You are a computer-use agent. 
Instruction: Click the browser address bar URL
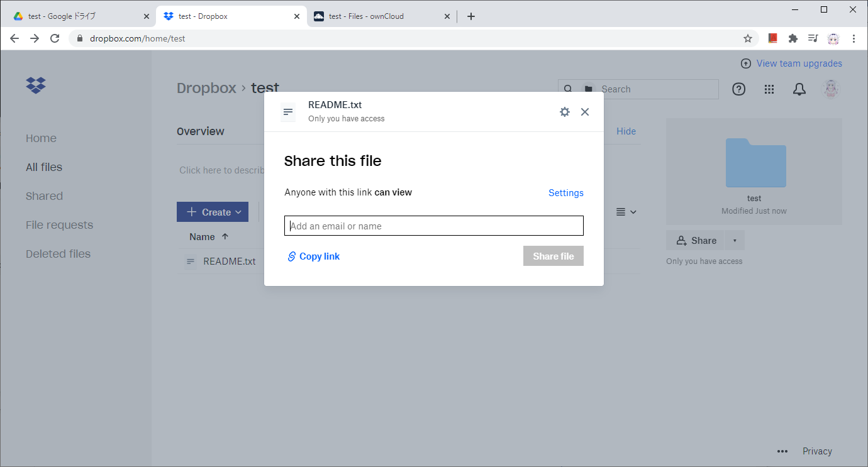pyautogui.click(x=138, y=38)
